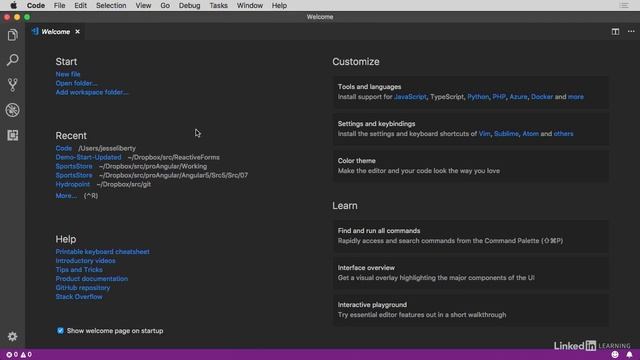640x360 pixels.
Task: Open the Color theme card
Action: point(471,166)
